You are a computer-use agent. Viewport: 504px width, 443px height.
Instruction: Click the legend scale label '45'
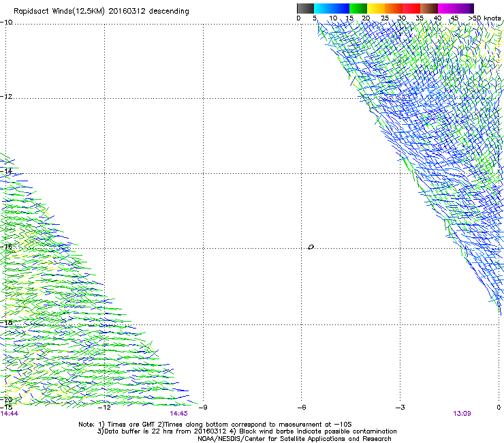coord(454,18)
